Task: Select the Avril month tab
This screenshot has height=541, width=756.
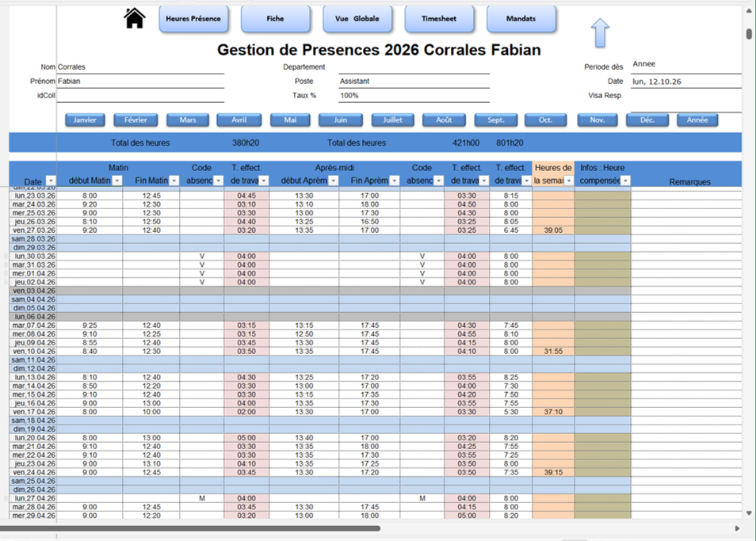Action: pyautogui.click(x=239, y=120)
